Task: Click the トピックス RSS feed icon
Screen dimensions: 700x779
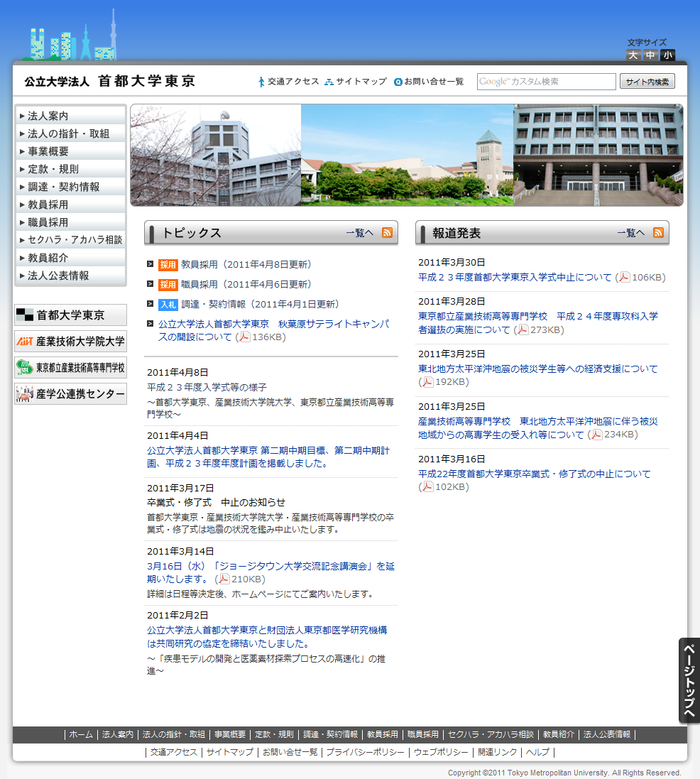Action: pyautogui.click(x=387, y=232)
